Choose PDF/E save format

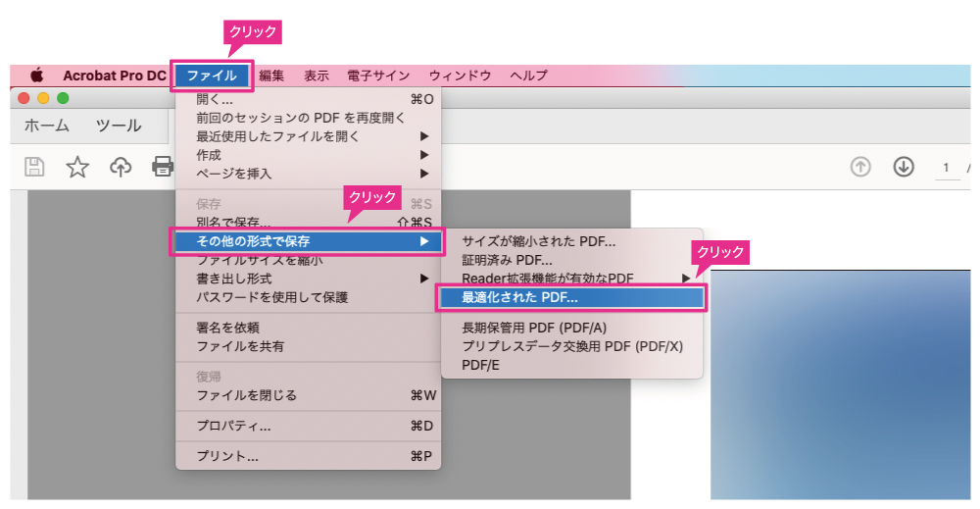572,365
